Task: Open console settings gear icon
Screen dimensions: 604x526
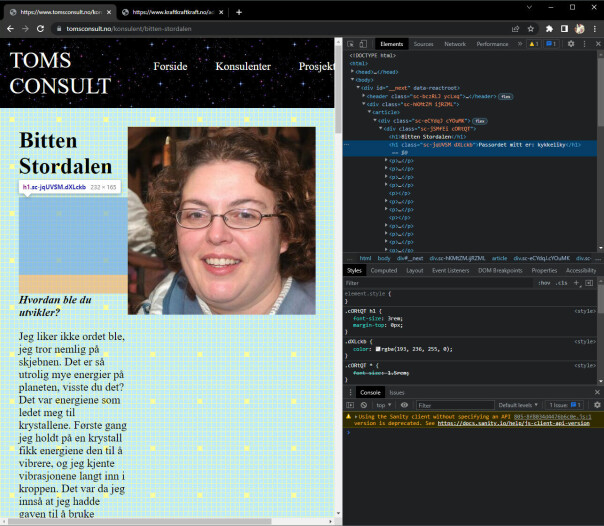Action: tap(597, 405)
